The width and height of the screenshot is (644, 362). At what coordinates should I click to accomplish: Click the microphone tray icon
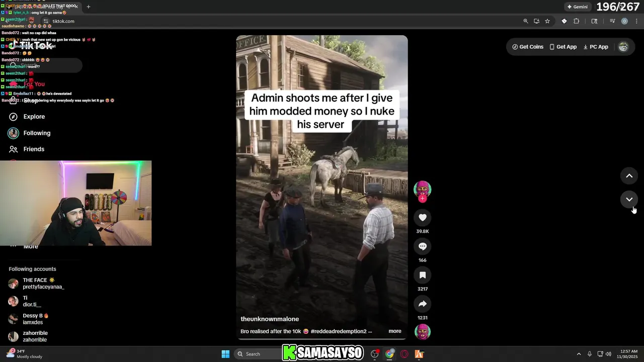click(x=590, y=354)
